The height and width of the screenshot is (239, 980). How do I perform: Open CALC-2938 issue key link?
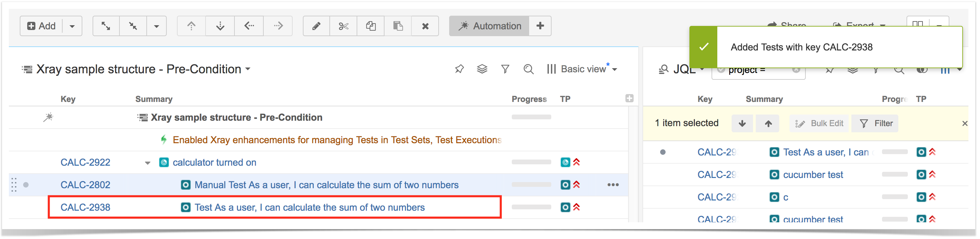[85, 207]
